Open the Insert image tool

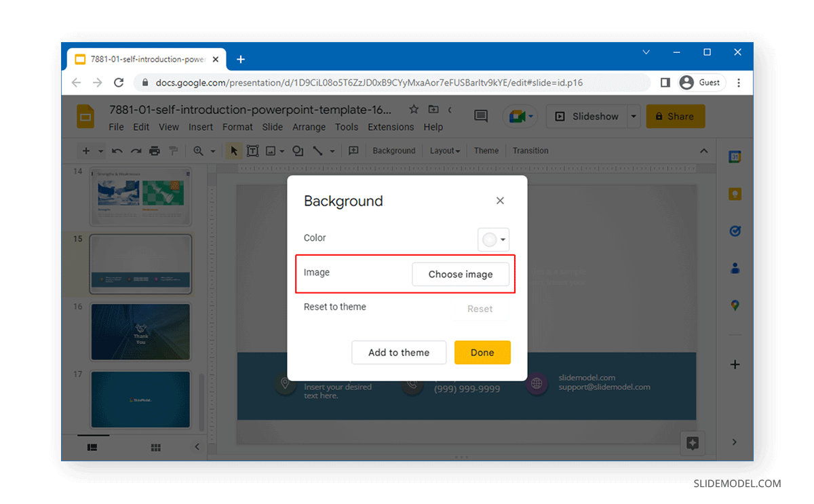(x=271, y=151)
